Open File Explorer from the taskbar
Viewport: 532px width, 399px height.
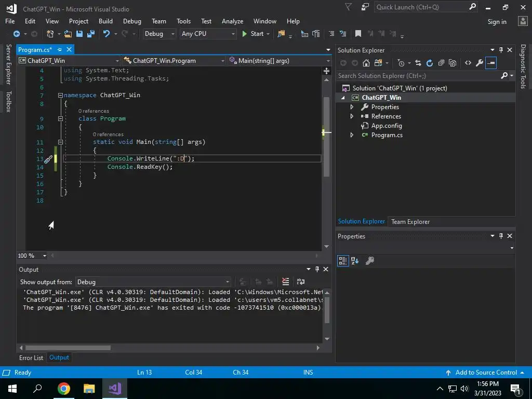89,389
